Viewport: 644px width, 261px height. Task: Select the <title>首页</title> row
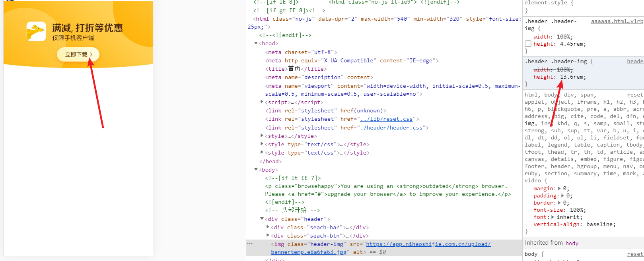pos(296,69)
